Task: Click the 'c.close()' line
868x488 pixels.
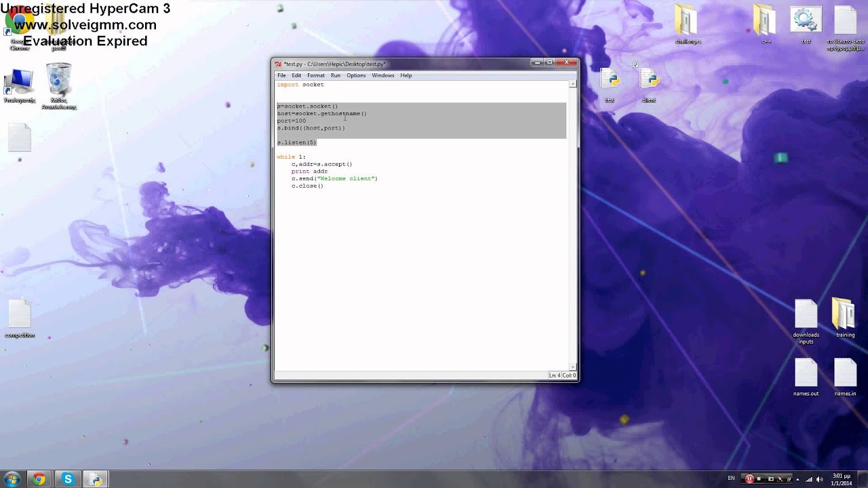Action: (x=308, y=186)
